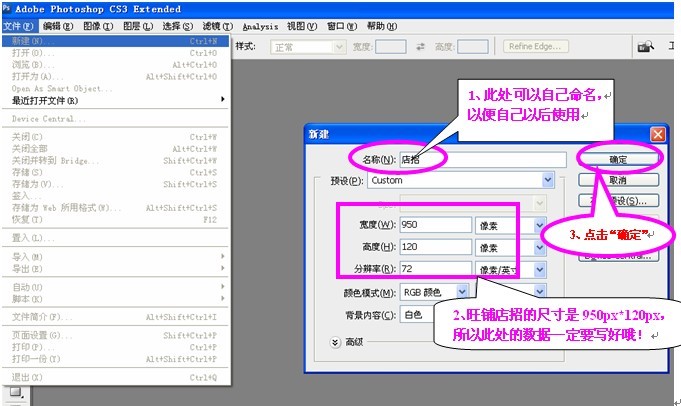Choose 打开(O)... from the File menu

[116, 53]
